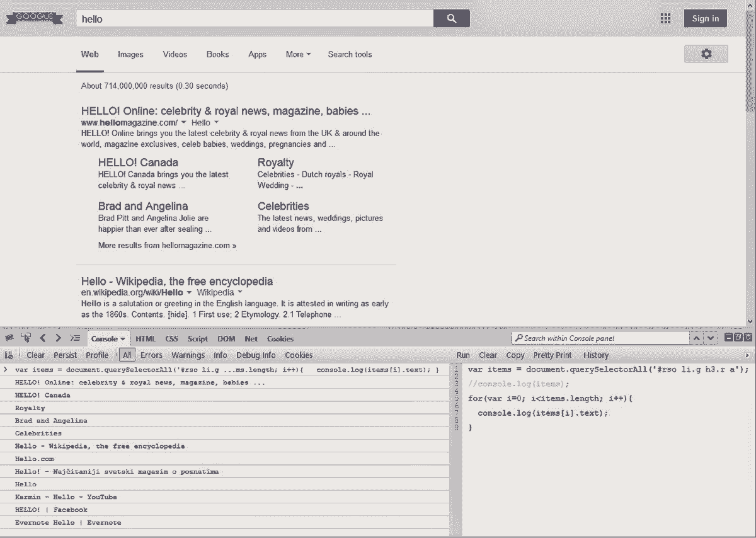Open Firebug in a detached window

pyautogui.click(x=738, y=338)
